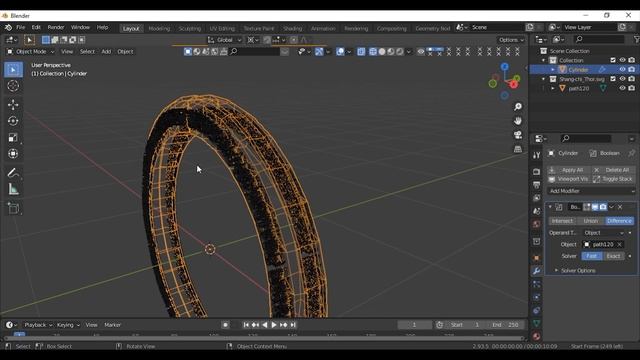Expand the path120 tree item

click(x=553, y=89)
